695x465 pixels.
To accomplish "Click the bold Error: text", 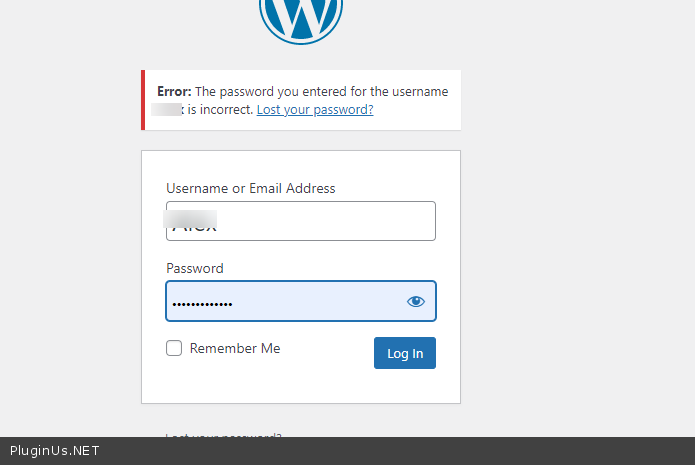I will pyautogui.click(x=174, y=91).
